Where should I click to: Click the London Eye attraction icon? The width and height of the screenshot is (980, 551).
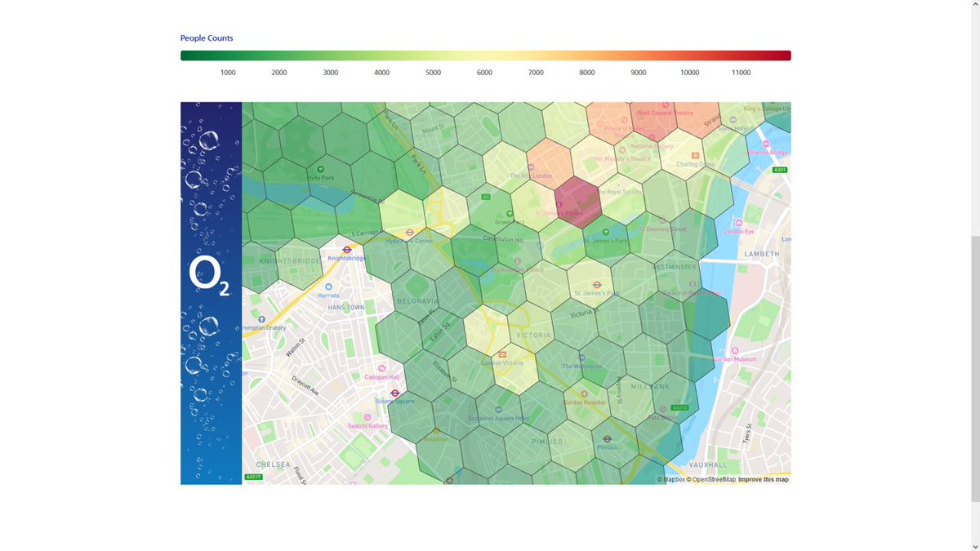point(740,223)
